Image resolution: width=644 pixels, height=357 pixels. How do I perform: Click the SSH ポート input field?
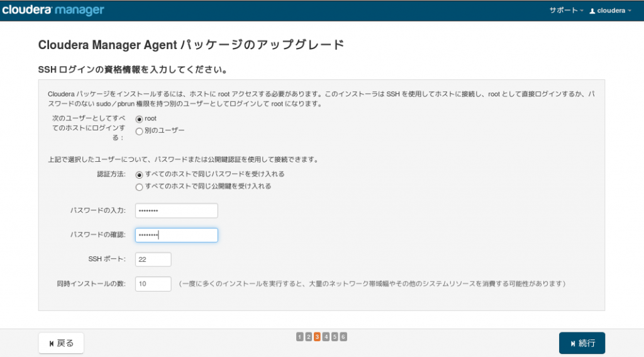(153, 259)
